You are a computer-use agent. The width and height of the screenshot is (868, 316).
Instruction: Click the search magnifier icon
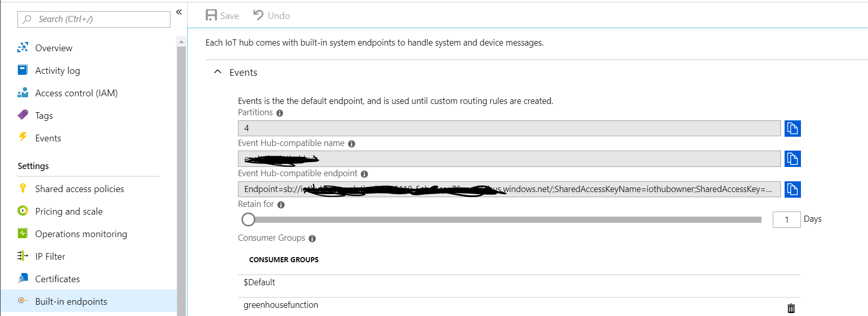coord(27,19)
